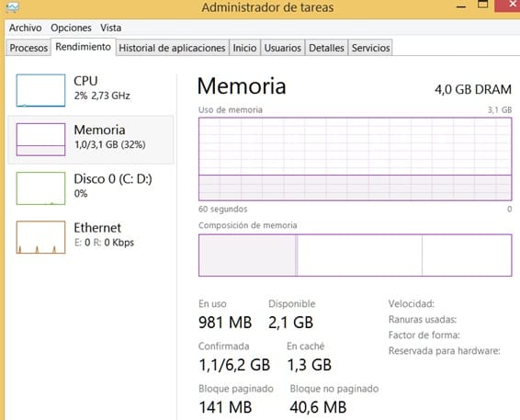The height and width of the screenshot is (420, 520).
Task: Click the 1,3 GB En caché value
Action: [x=309, y=365]
